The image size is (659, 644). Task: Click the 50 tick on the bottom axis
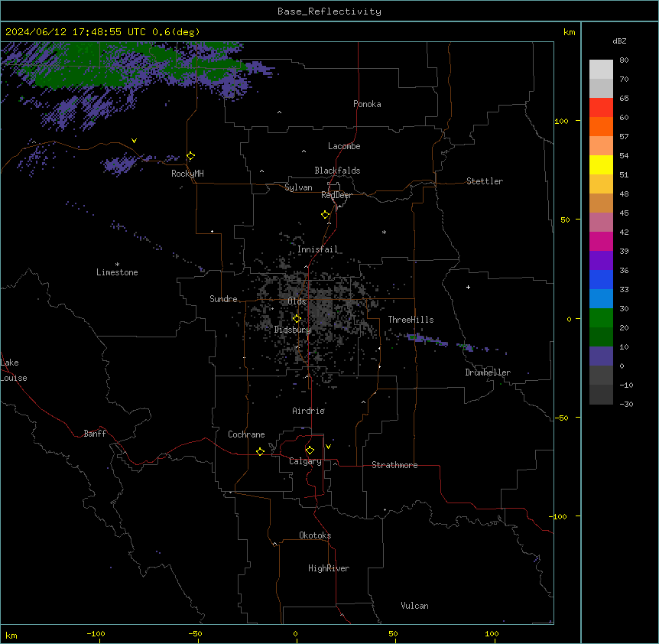(393, 633)
